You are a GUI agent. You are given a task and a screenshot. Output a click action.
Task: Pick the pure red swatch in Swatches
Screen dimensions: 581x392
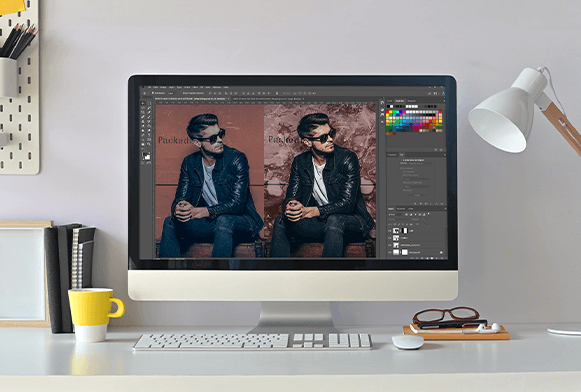point(388,112)
